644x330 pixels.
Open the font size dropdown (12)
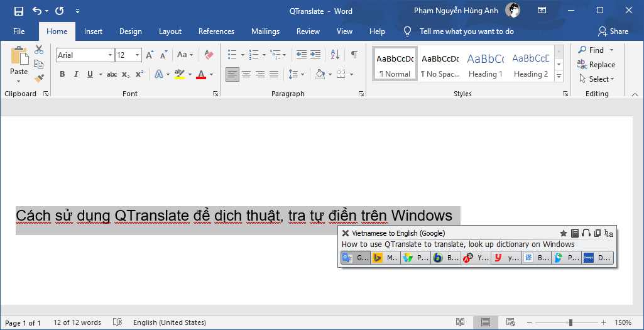click(x=138, y=55)
